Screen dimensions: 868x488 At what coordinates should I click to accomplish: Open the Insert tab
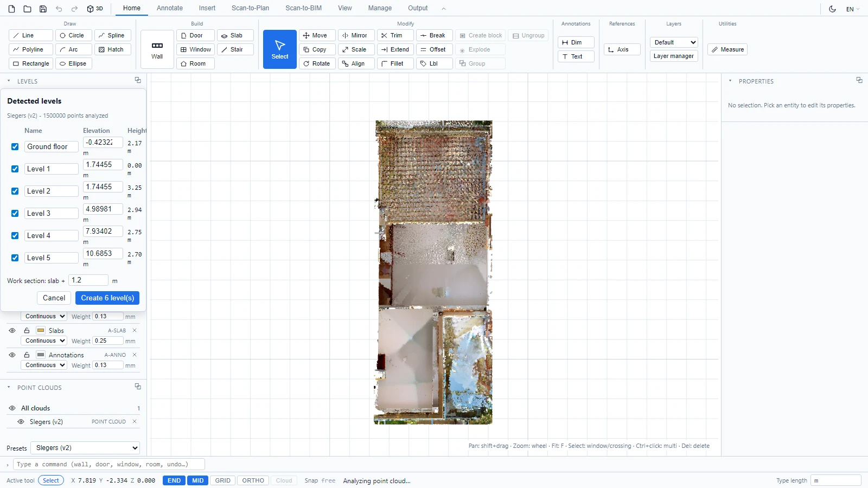[207, 8]
